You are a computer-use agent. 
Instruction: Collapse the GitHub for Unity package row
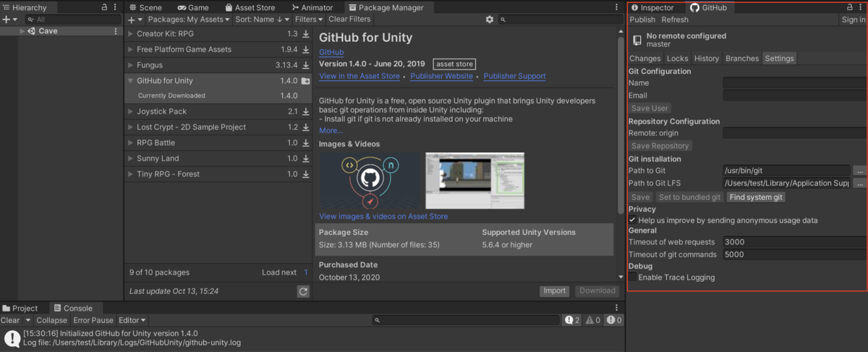(130, 81)
